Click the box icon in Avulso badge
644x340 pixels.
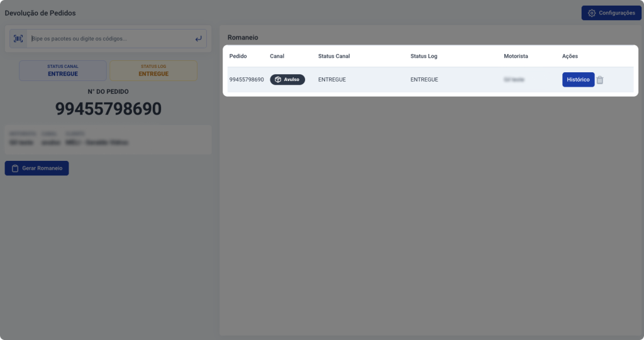point(278,80)
